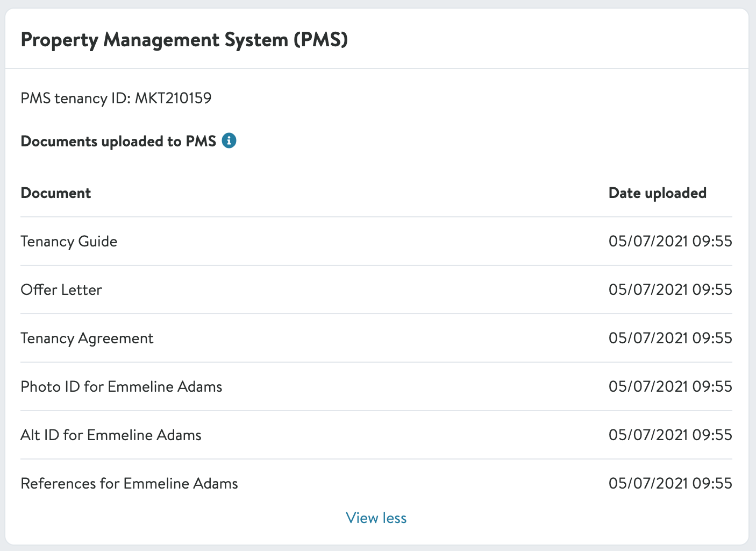Click the info icon beside Documents uploaded to PMS
Viewport: 756px width, 551px height.
(229, 141)
